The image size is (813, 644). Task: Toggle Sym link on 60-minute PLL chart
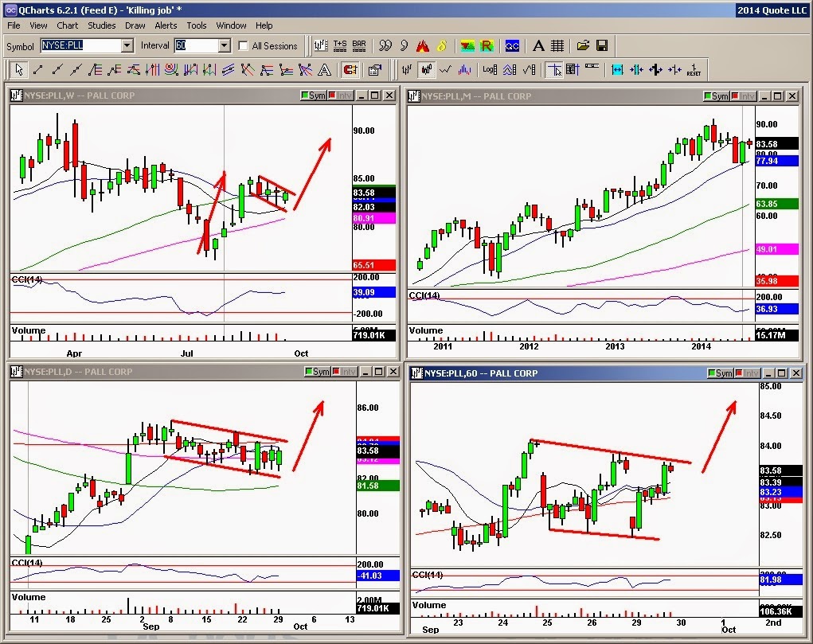pos(721,373)
